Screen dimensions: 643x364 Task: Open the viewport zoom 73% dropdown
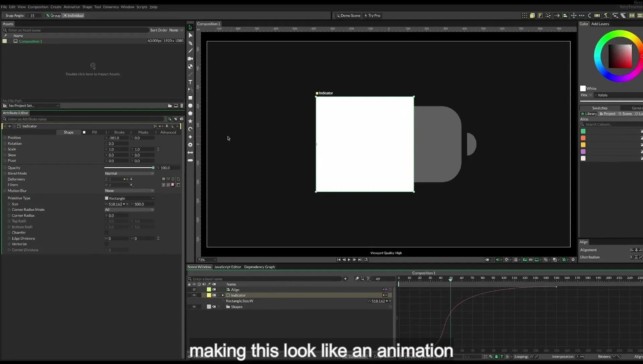pyautogui.click(x=207, y=260)
